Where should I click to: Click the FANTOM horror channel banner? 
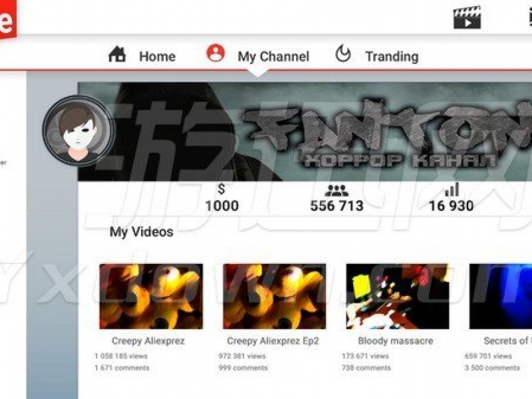[305, 132]
